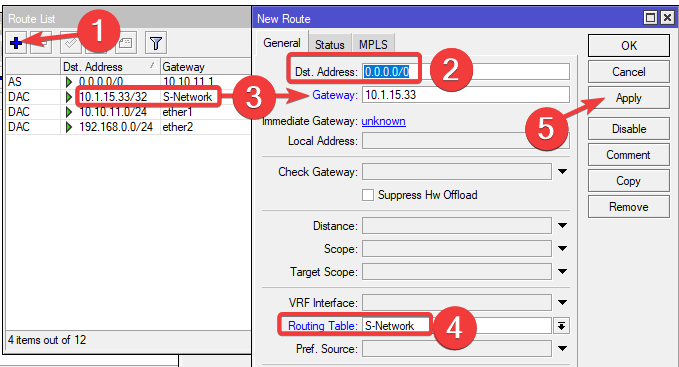
Task: Expand the Check Gateway dropdown arrow
Action: click(x=562, y=171)
